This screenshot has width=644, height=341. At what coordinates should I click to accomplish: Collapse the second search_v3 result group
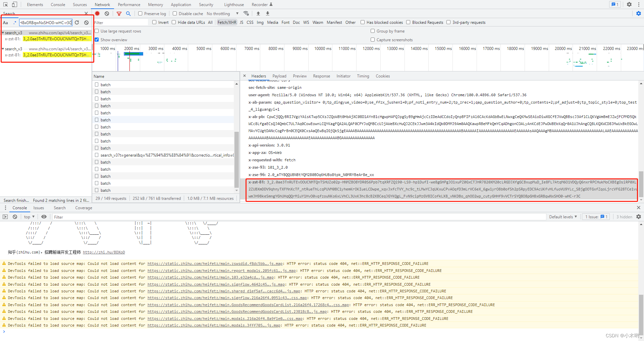pos(3,49)
